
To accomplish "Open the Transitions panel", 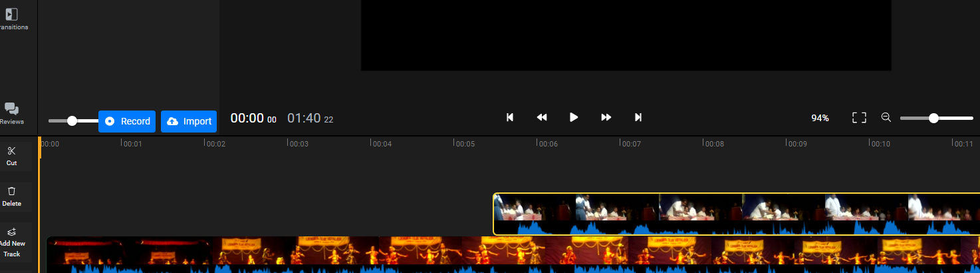I will click(x=11, y=19).
